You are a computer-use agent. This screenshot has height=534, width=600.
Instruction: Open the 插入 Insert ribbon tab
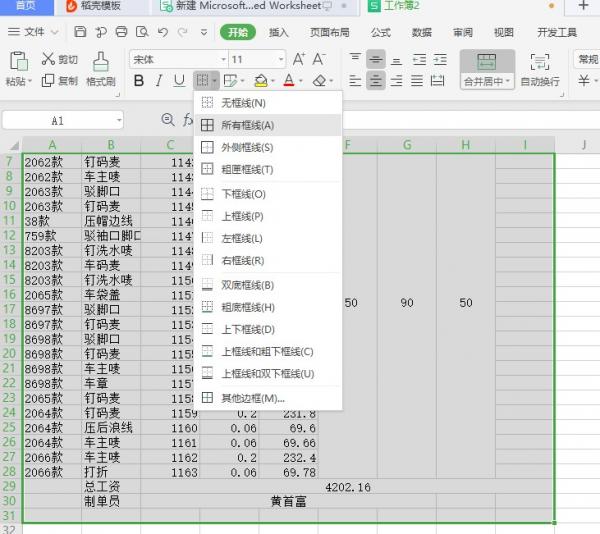coord(279,33)
